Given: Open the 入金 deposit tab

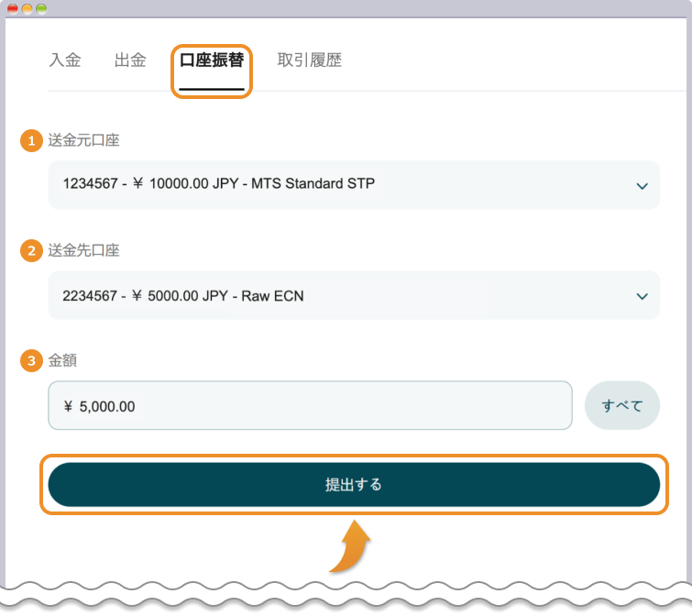Looking at the screenshot, I should (65, 60).
